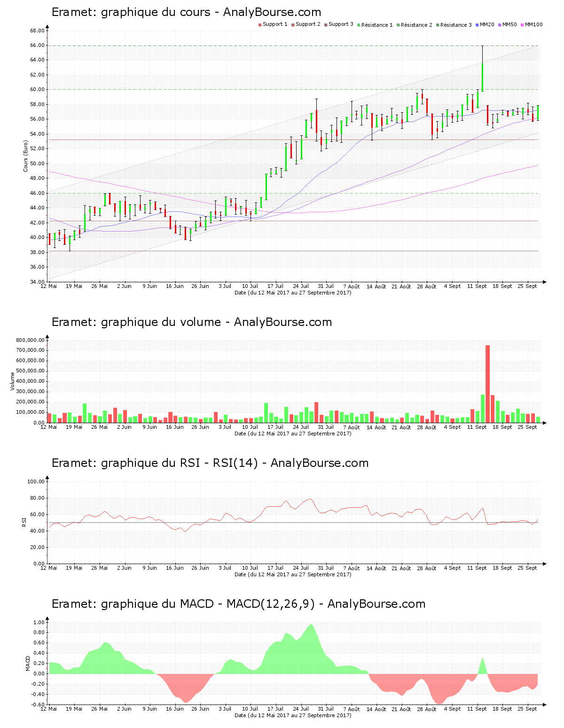Viewport: 564px width, 728px height.
Task: Click the 'MACD' vertical axis label
Action: (x=28, y=663)
